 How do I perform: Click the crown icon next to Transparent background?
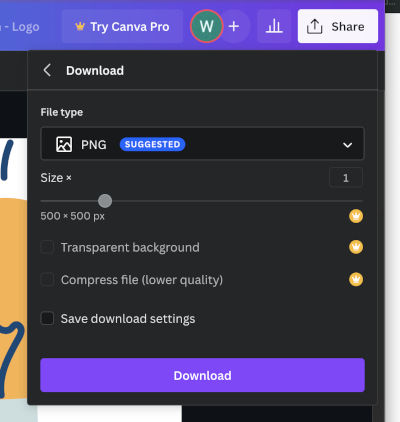pyautogui.click(x=356, y=247)
